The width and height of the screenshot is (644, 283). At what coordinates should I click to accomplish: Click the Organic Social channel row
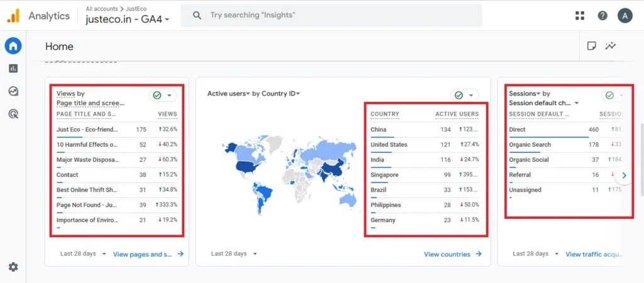(x=565, y=160)
